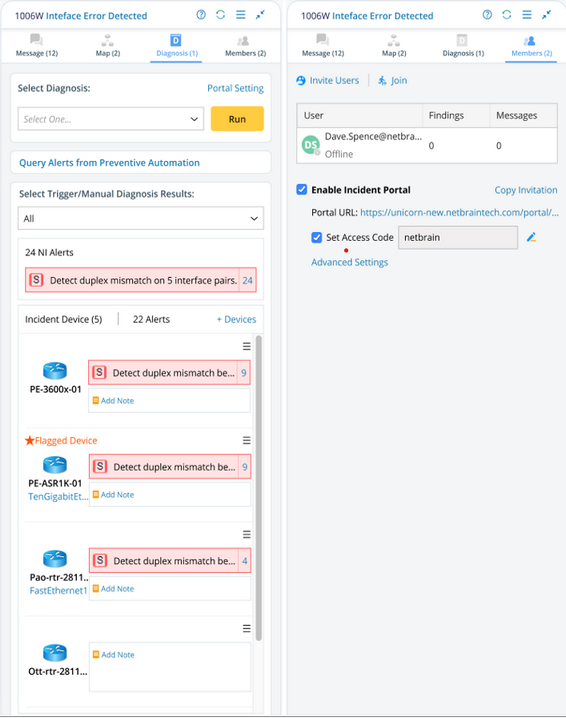
Task: Select Dave.Spence user avatar
Action: pyautogui.click(x=310, y=145)
